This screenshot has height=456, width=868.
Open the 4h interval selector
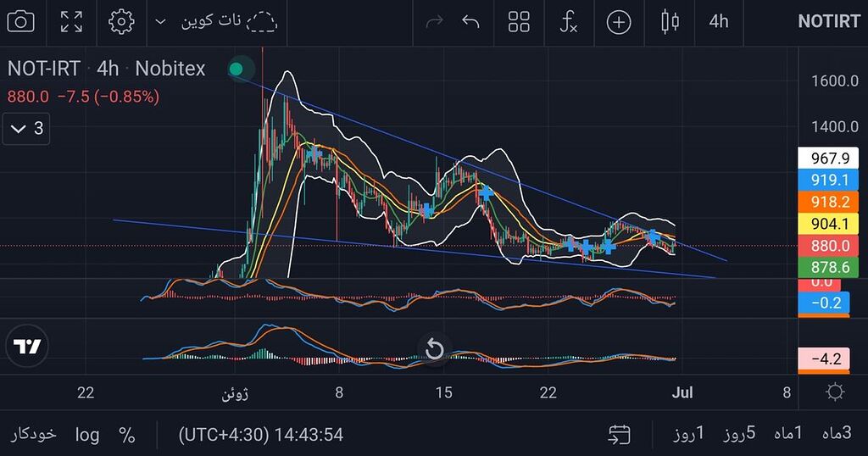click(718, 21)
